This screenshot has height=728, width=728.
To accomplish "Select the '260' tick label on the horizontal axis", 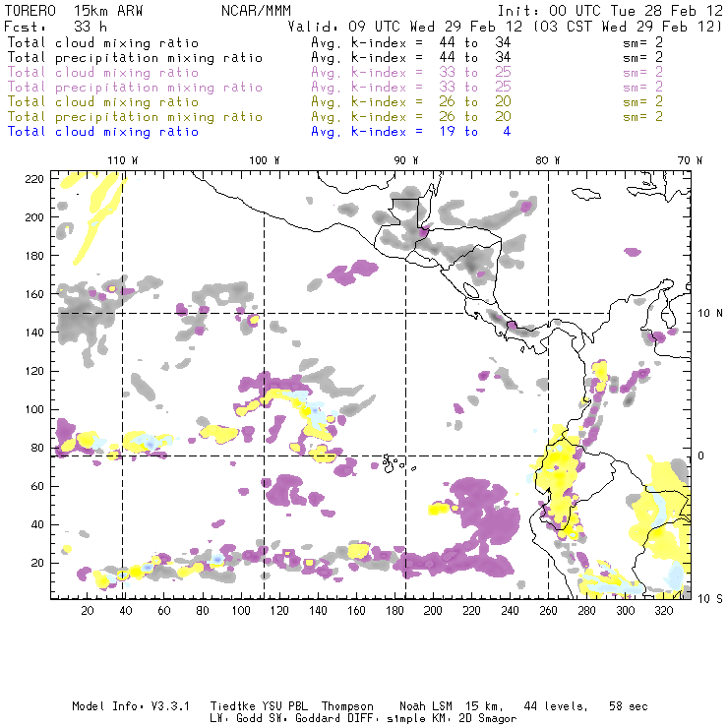I will tap(548, 611).
